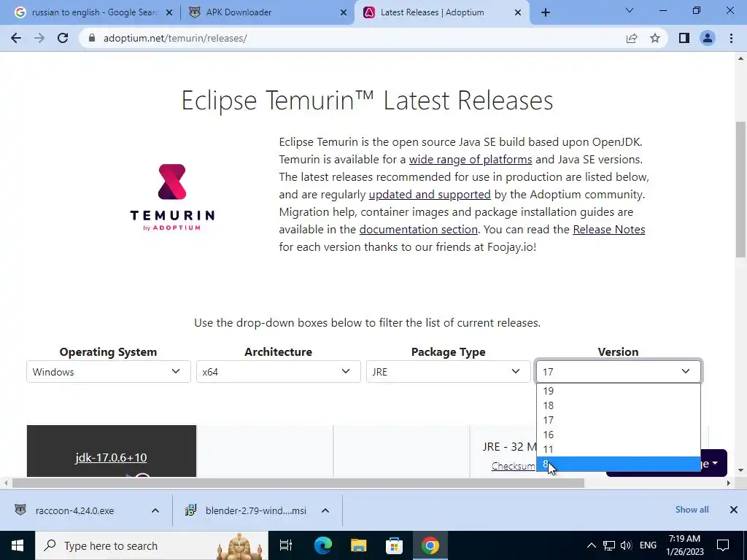
Task: Select version 8 from the list
Action: coord(619,464)
